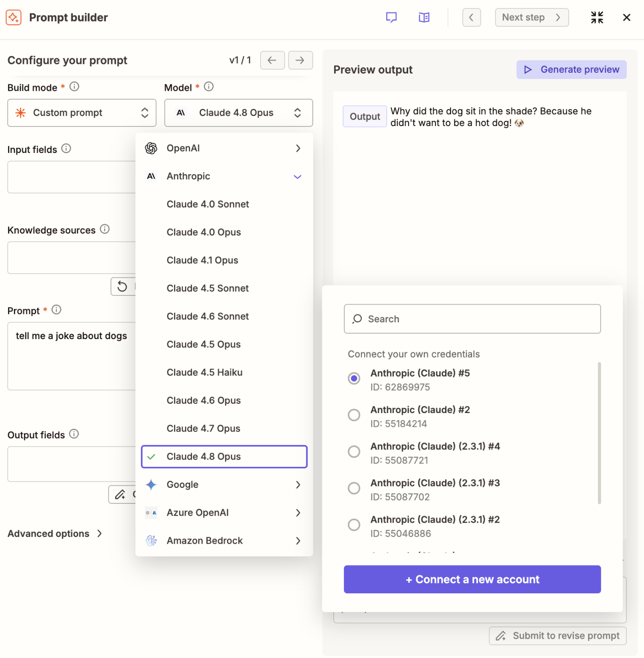Select Anthropic (Claude) (2.3.1) #2 credential
644x658 pixels.
(354, 525)
